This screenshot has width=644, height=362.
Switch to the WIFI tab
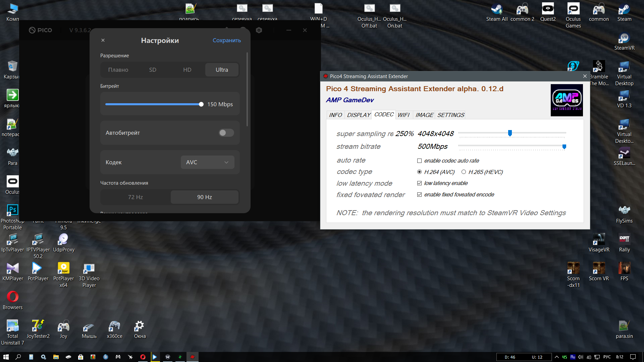point(404,115)
